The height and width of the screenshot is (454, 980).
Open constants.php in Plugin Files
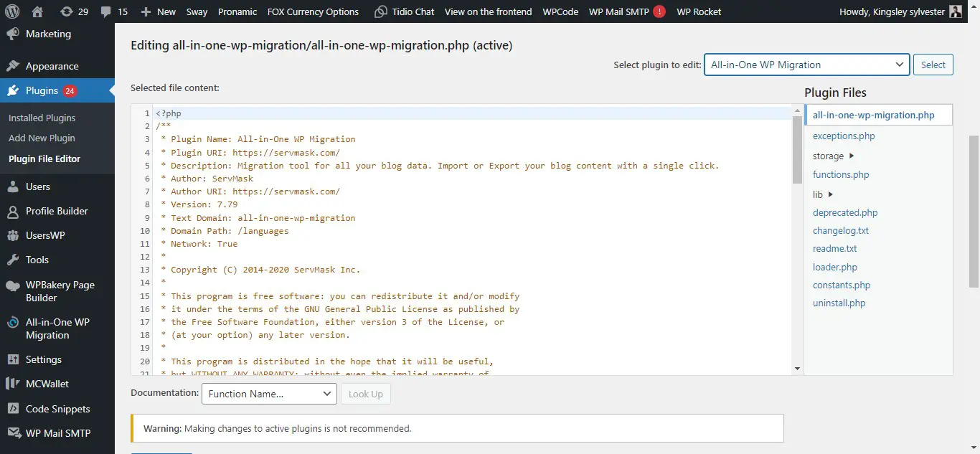[842, 285]
